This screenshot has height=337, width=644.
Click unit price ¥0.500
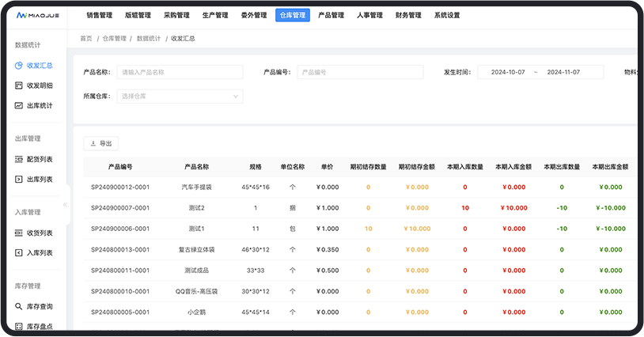[x=328, y=271]
